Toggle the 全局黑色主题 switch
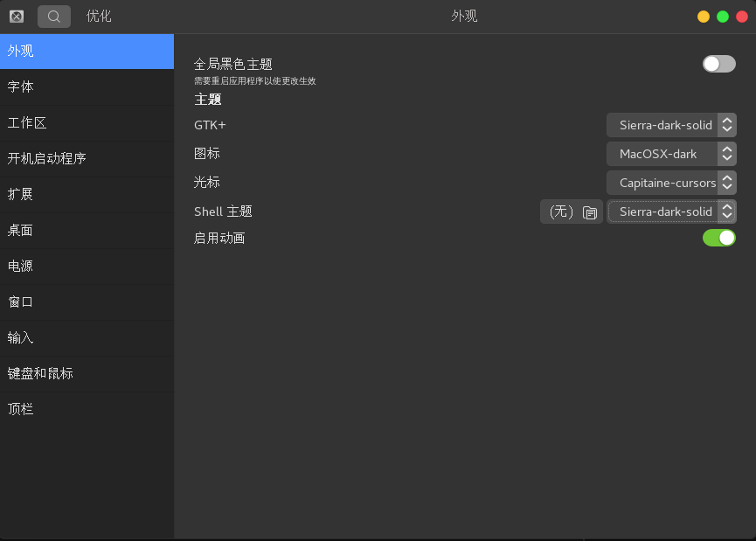The width and height of the screenshot is (756, 541). coord(719,64)
